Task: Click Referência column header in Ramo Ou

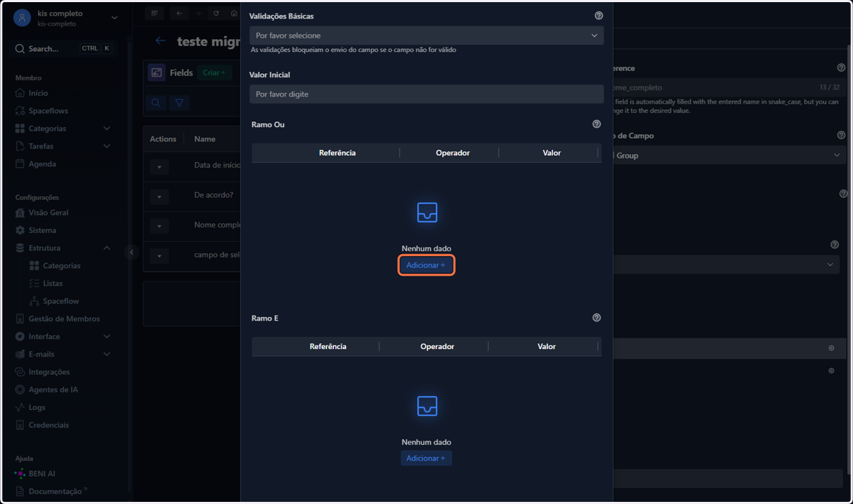Action: tap(337, 153)
